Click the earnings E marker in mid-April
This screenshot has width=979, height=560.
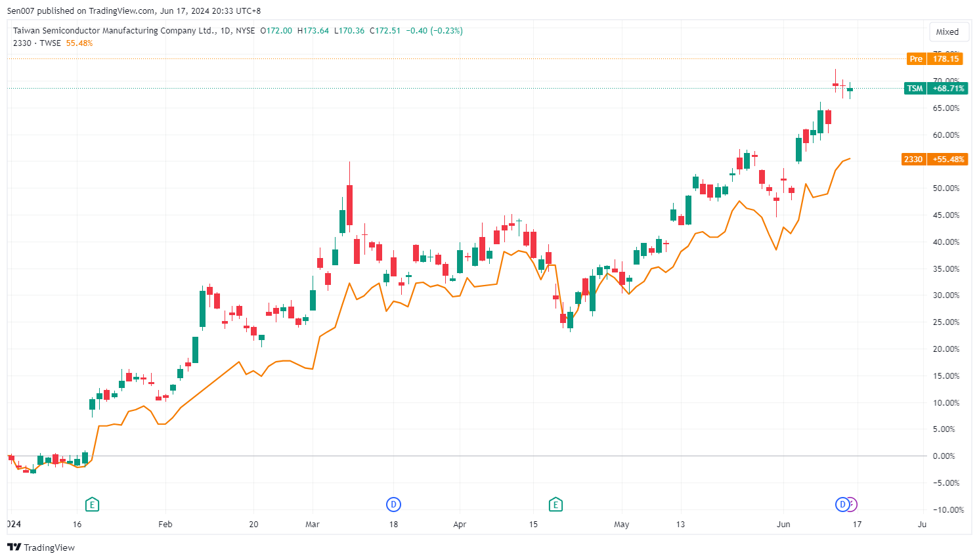click(555, 504)
